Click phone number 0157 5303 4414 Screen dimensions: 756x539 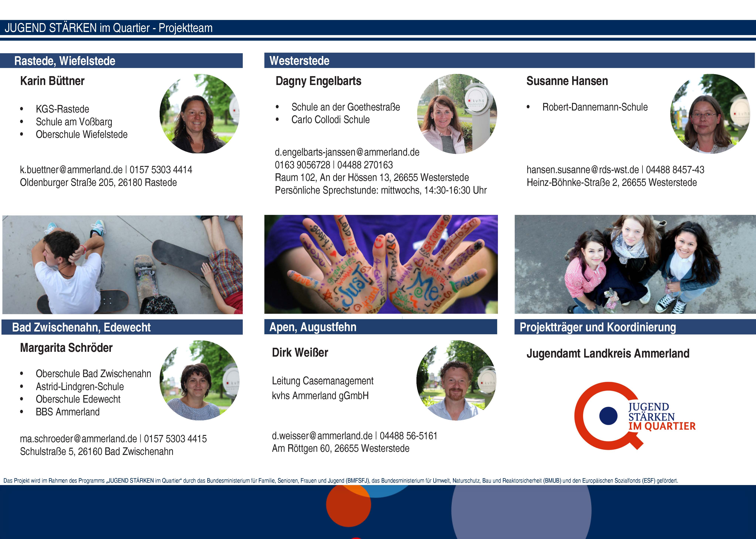point(161,170)
